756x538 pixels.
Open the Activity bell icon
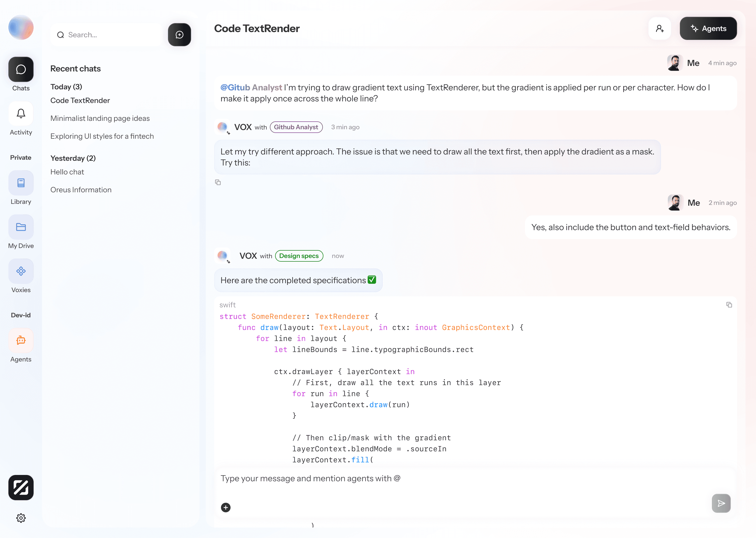click(x=21, y=114)
